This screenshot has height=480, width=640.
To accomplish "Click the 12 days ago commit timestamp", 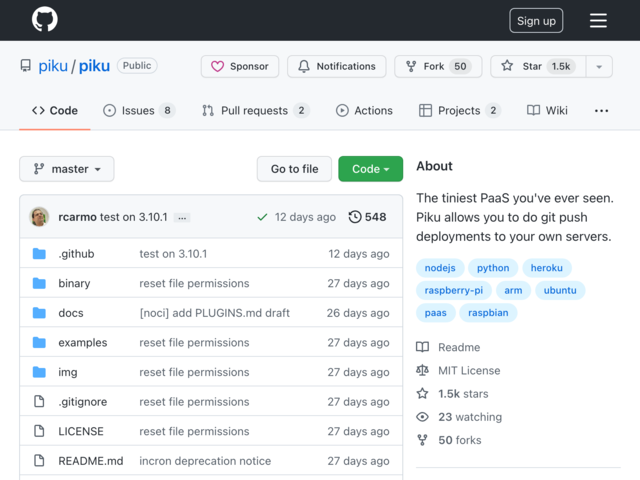I will (305, 217).
